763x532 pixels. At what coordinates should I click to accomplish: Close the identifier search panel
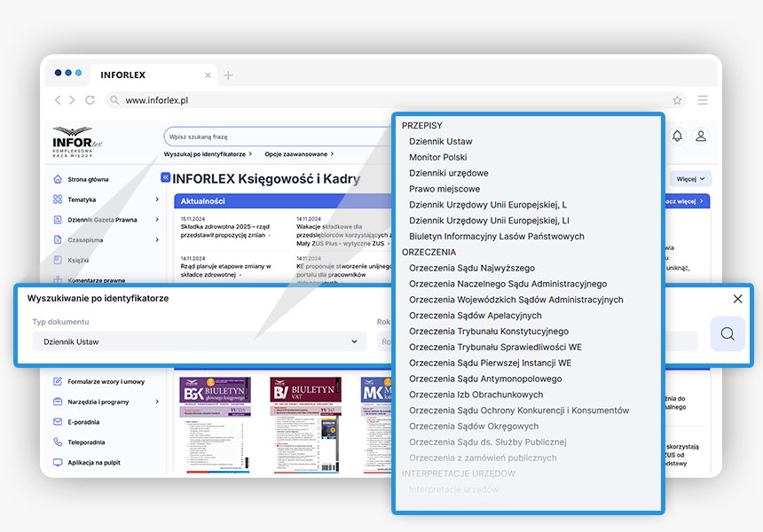[x=737, y=299]
